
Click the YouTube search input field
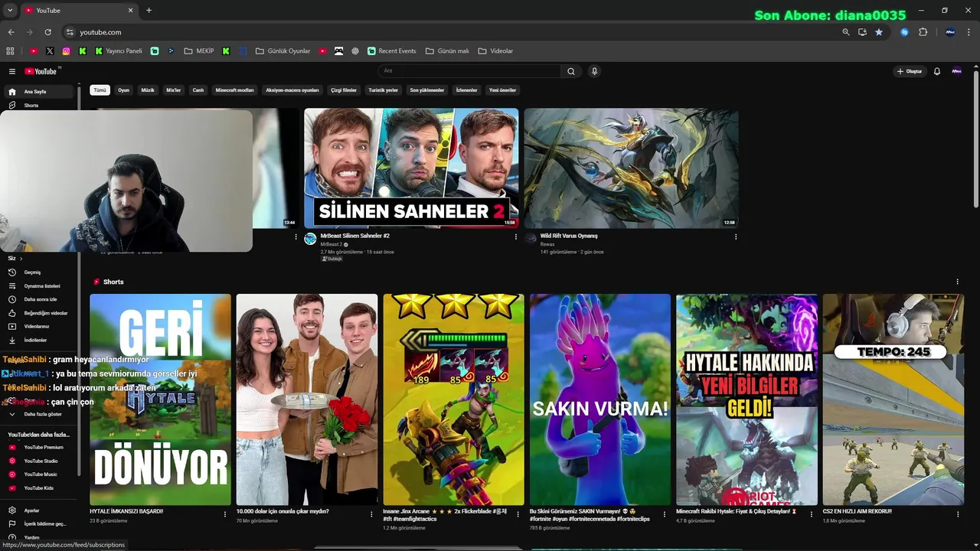point(470,71)
